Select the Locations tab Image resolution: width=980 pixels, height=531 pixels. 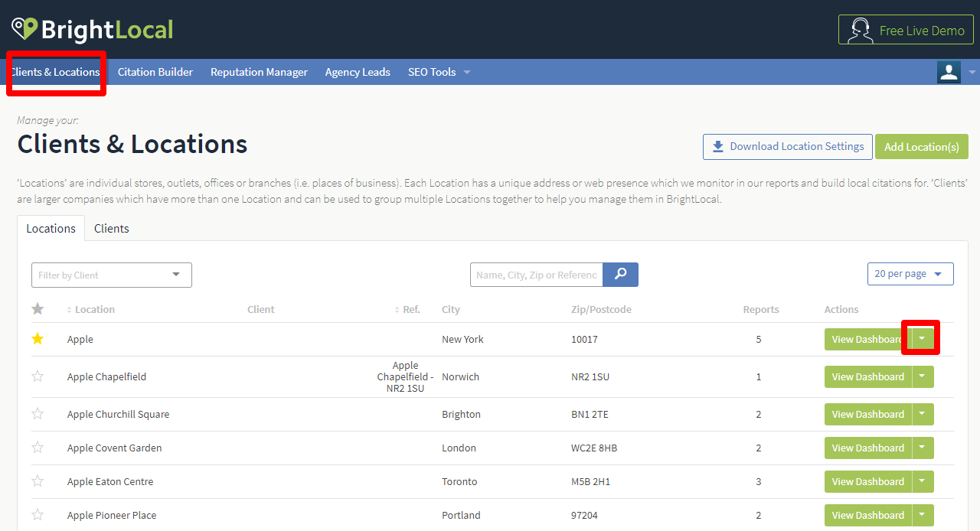pyautogui.click(x=51, y=228)
